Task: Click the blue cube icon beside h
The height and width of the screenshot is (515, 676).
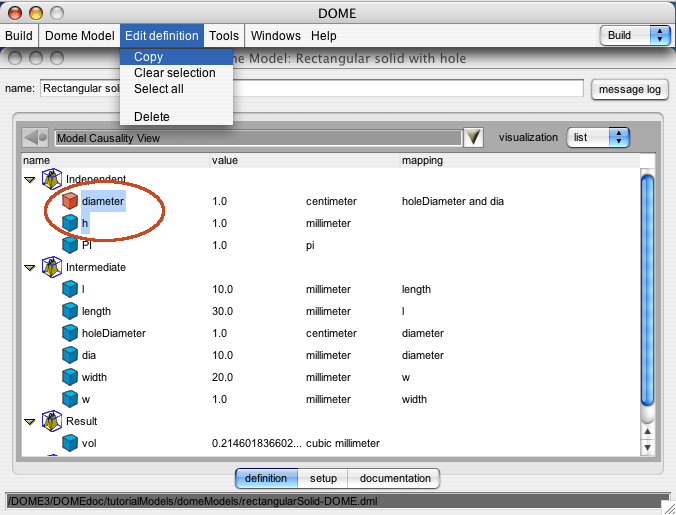Action: 70,223
